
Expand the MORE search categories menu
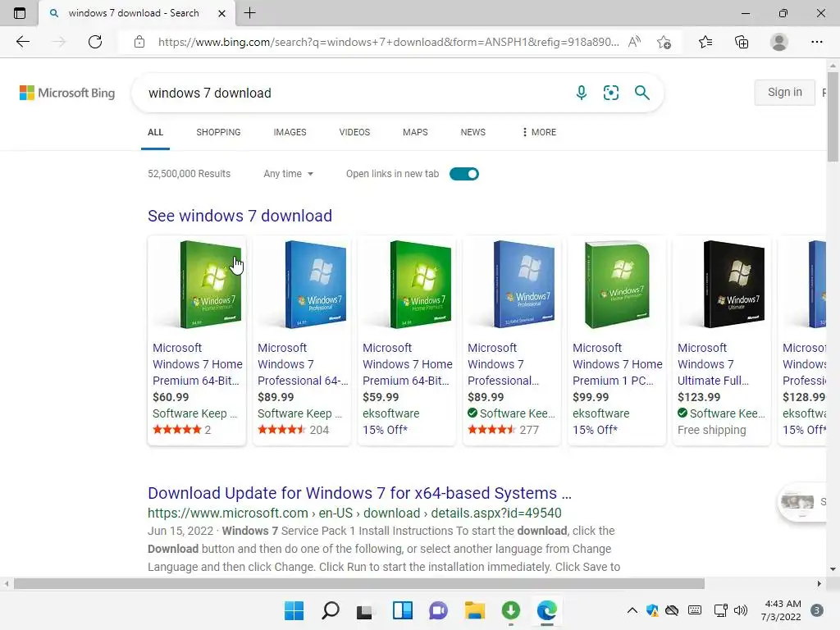coord(539,132)
